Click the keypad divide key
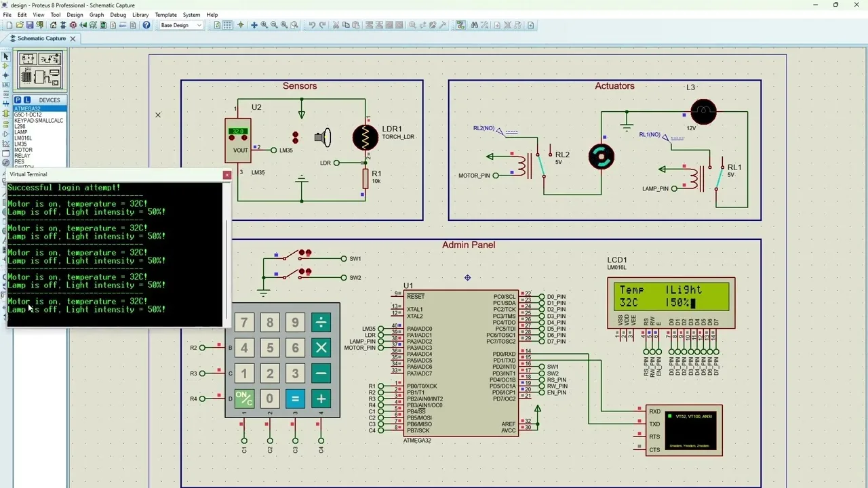The width and height of the screenshot is (868, 488). [x=321, y=323]
